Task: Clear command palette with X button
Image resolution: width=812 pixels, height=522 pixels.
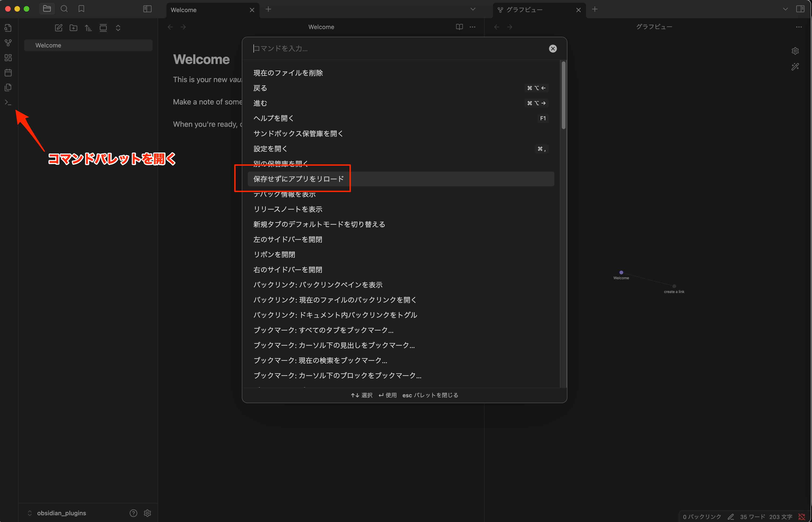Action: pyautogui.click(x=552, y=48)
